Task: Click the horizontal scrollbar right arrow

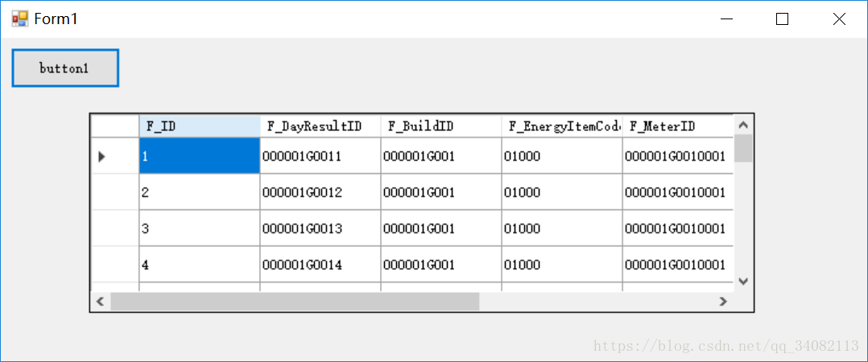Action: click(723, 301)
